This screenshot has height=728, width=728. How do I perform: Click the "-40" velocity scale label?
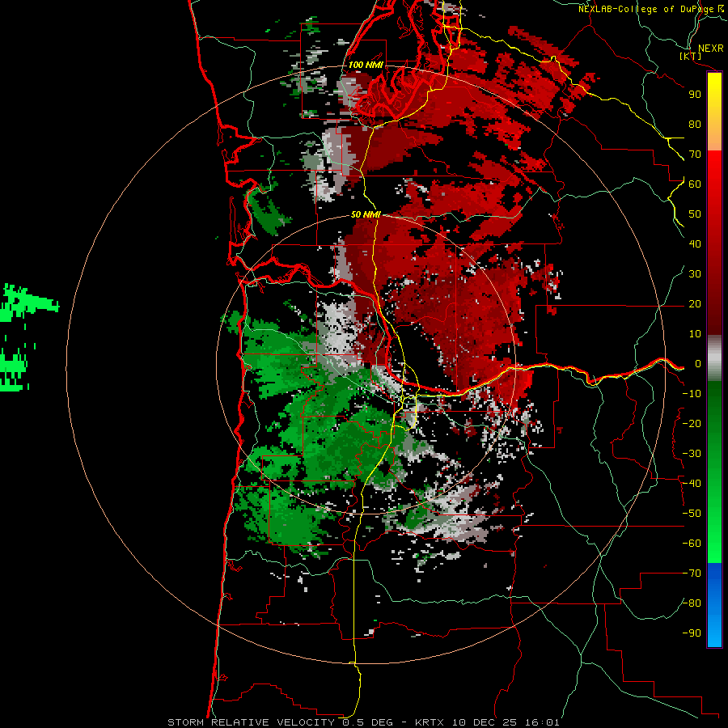click(692, 484)
